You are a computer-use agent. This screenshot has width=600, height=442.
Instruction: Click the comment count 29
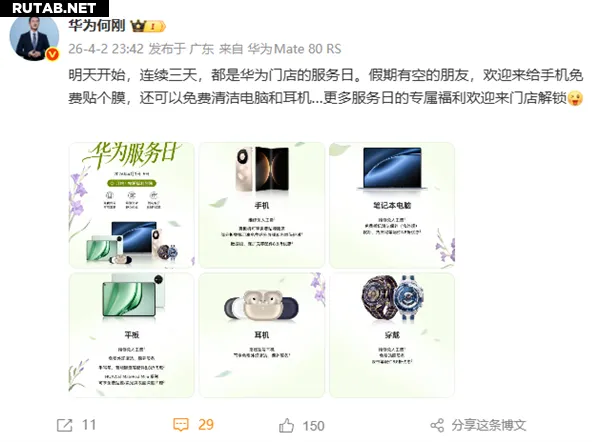[x=206, y=425]
